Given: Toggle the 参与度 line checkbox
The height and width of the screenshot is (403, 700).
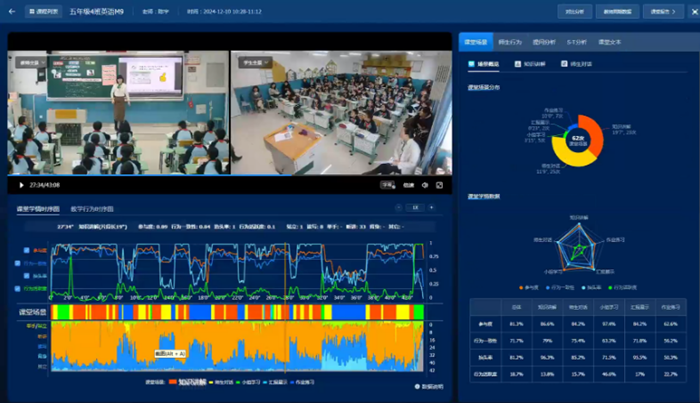Looking at the screenshot, I should 27,249.
